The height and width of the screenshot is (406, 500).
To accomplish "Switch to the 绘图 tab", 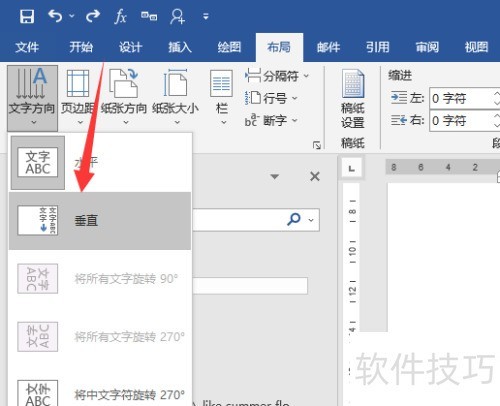I will pos(229,47).
